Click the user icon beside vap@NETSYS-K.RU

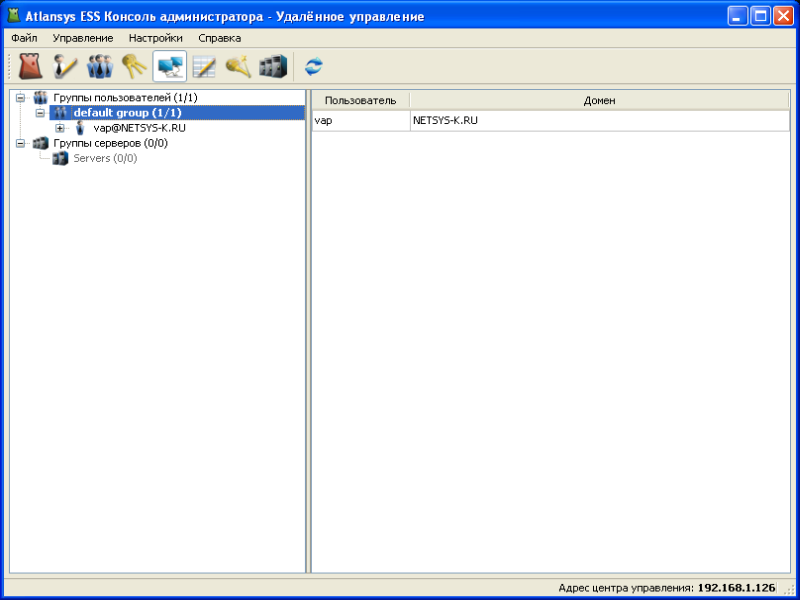click(80, 128)
